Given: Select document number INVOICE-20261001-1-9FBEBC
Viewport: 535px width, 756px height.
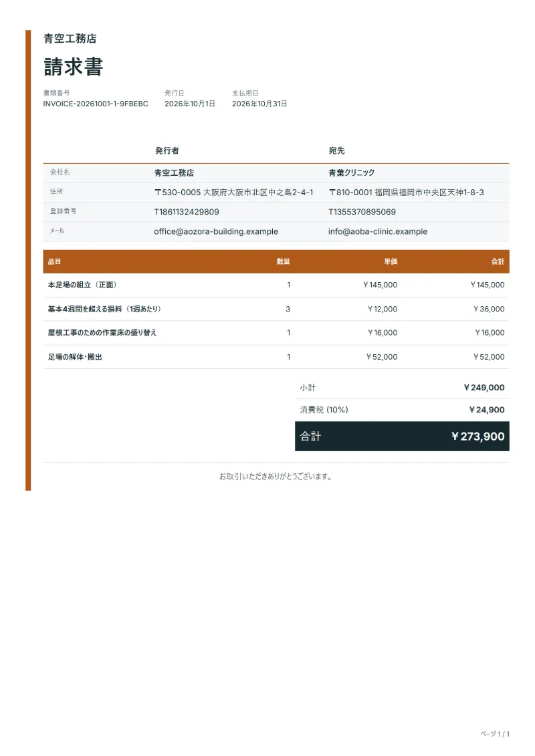Looking at the screenshot, I should (x=96, y=104).
